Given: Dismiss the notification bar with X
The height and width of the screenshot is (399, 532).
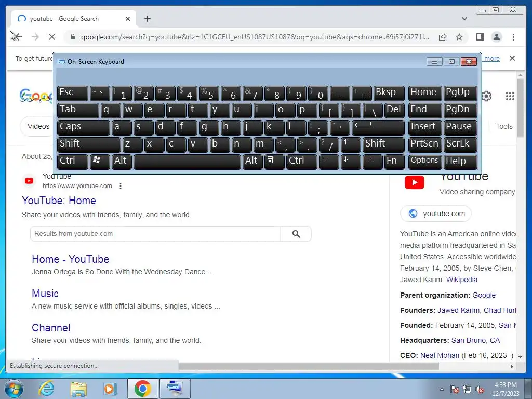Looking at the screenshot, I should click(512, 58).
